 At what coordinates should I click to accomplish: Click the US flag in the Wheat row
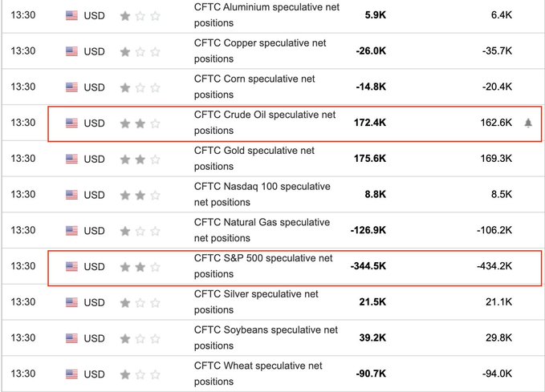(71, 374)
